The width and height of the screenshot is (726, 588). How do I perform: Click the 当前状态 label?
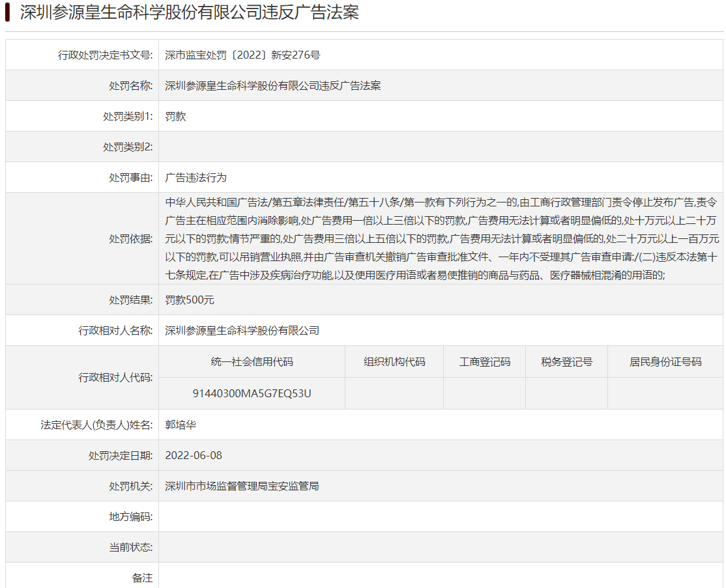click(x=130, y=547)
